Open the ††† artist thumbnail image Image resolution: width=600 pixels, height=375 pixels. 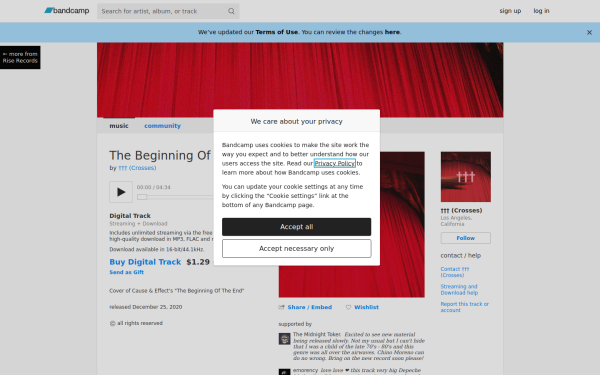point(465,177)
